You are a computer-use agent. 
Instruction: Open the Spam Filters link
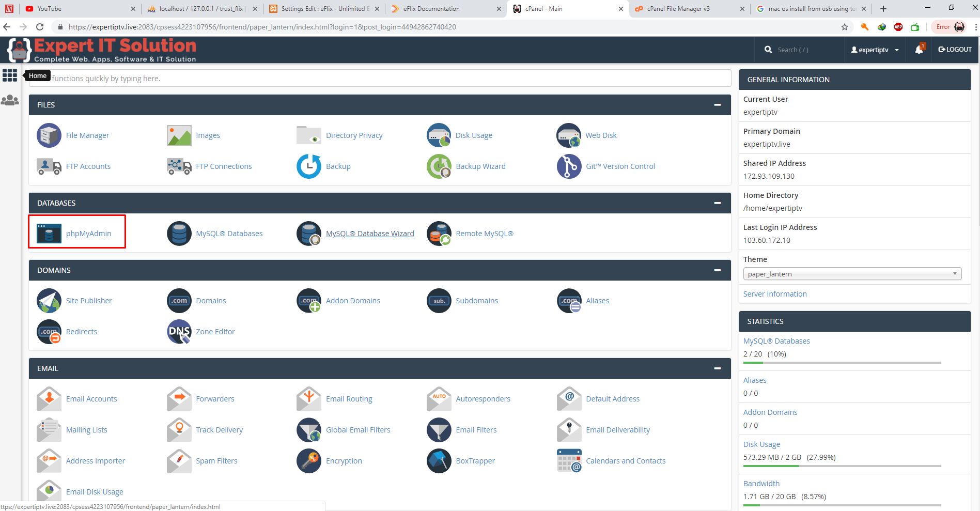[216, 461]
